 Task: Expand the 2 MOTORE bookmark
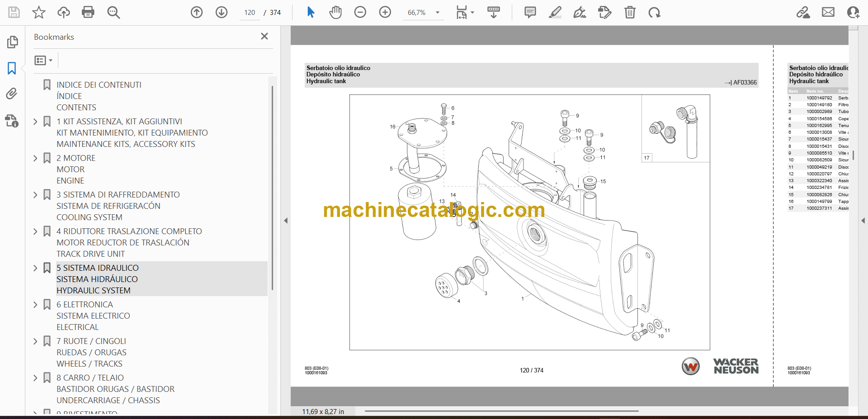36,158
